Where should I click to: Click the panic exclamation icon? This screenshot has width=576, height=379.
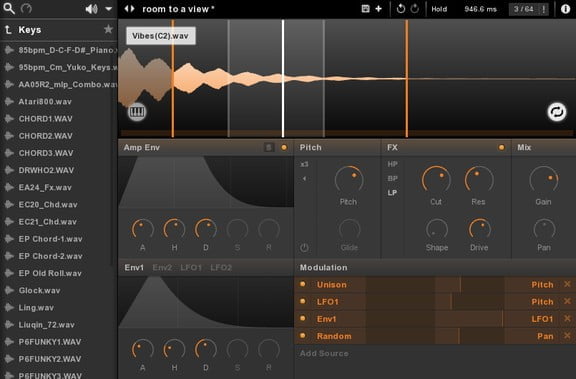(x=543, y=9)
